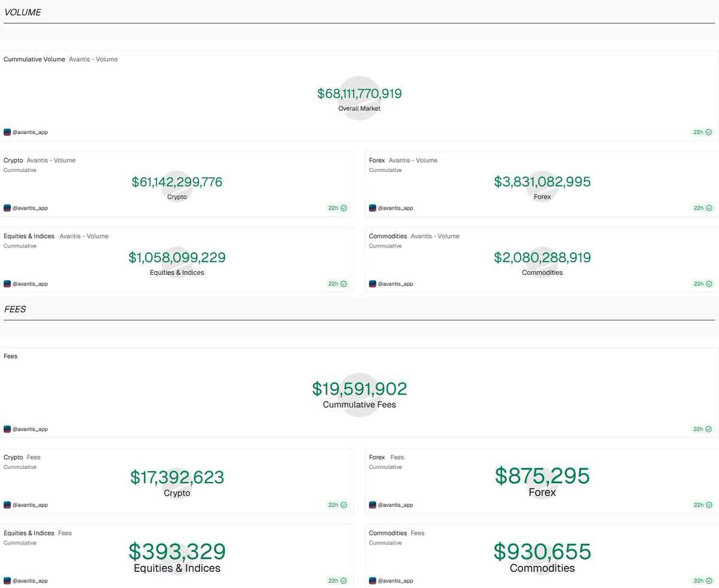The width and height of the screenshot is (719, 588).
Task: Select the $930,655 commodities fees value
Action: point(542,552)
